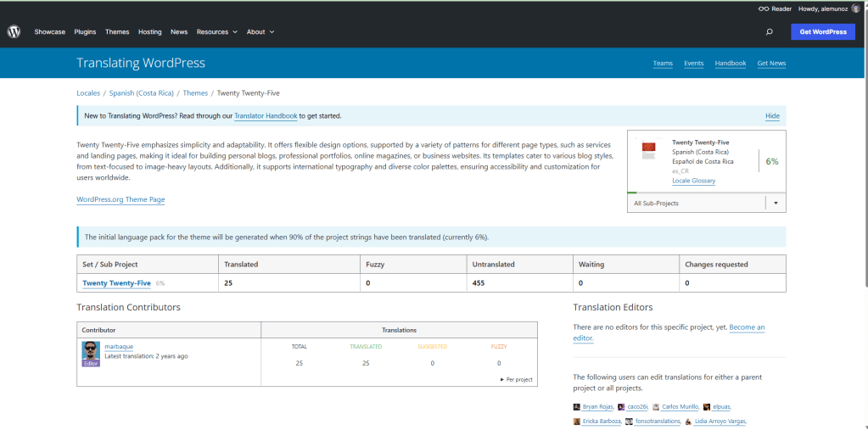Open Lidia Arroyo Vargas profile link
The image size is (868, 430).
pos(720,422)
